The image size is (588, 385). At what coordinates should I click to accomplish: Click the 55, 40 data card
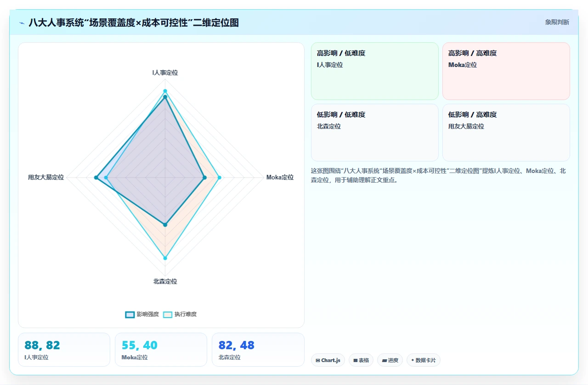161,350
